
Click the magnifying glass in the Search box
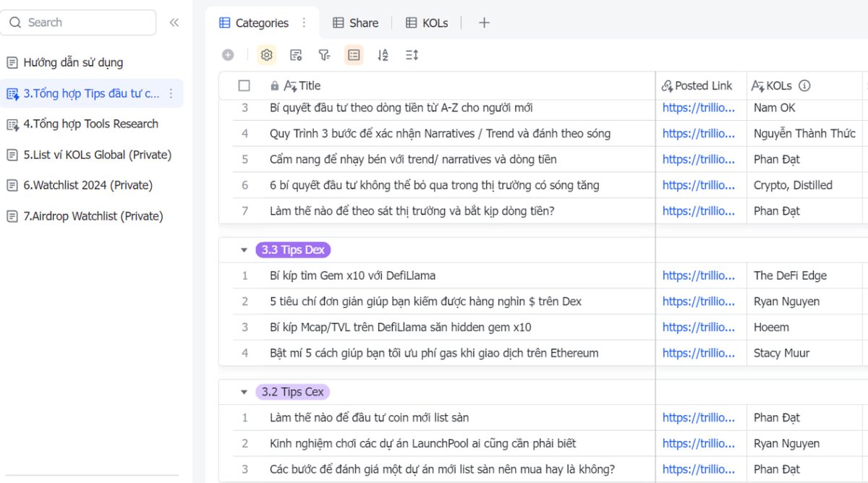click(16, 22)
